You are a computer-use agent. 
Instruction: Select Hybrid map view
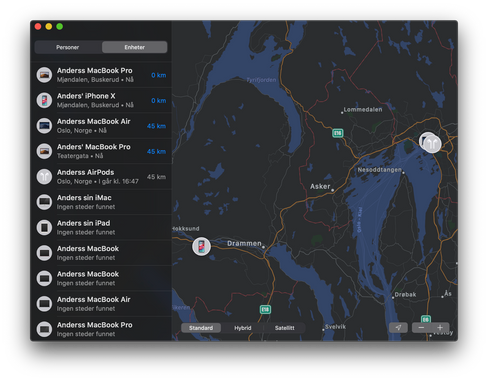(243, 328)
